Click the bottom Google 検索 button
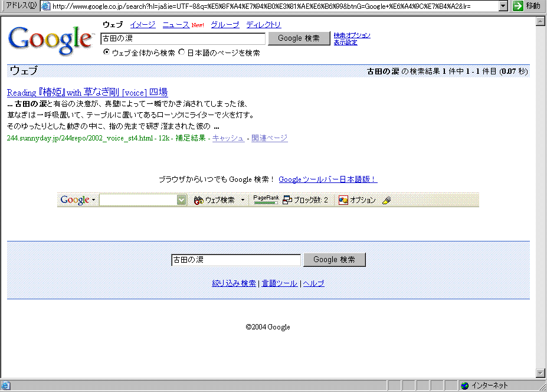Image resolution: width=547 pixels, height=392 pixels. point(334,260)
